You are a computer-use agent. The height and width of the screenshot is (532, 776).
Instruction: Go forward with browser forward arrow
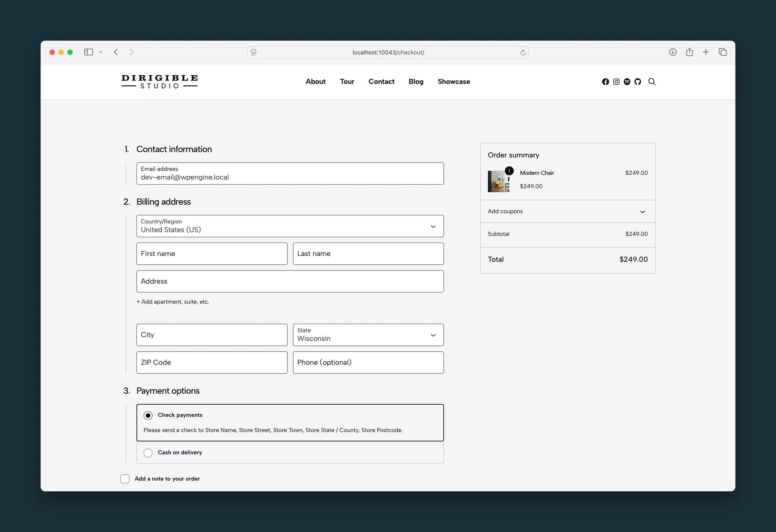[132, 52]
